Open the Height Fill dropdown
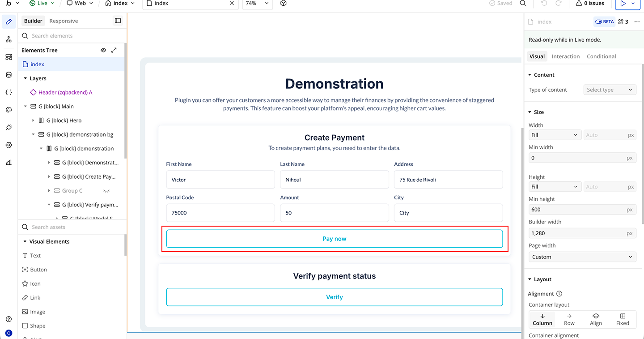644x339 pixels. click(x=555, y=187)
